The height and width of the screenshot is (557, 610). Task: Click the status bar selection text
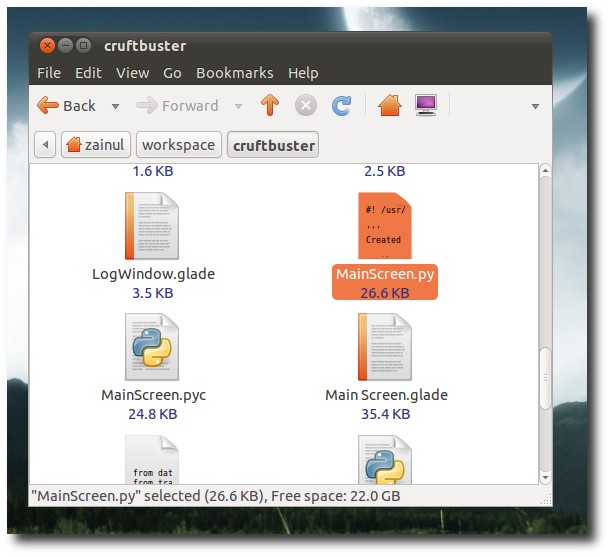tap(216, 496)
